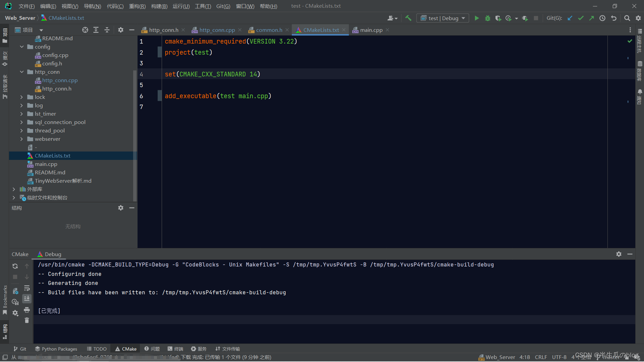This screenshot has width=644, height=362.
Task: Click the settings gear in project panel
Action: coord(120,29)
